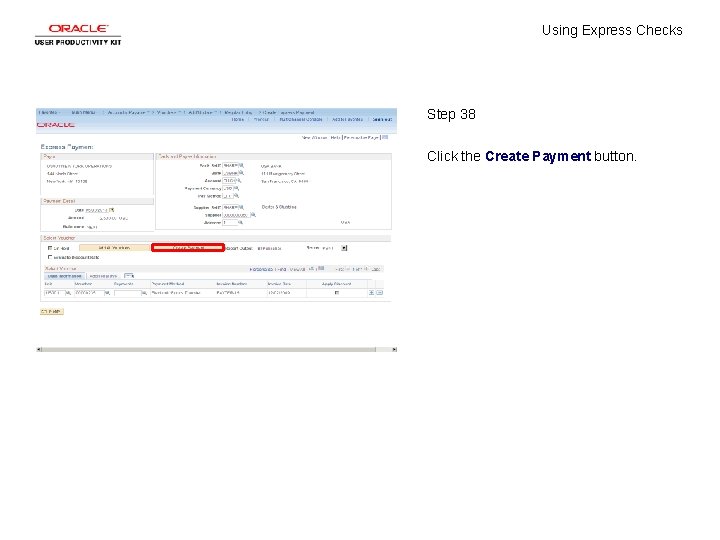Click the Voucher lookup magnifier in voucher row
Screen dimensions: 720x540
coord(107,293)
